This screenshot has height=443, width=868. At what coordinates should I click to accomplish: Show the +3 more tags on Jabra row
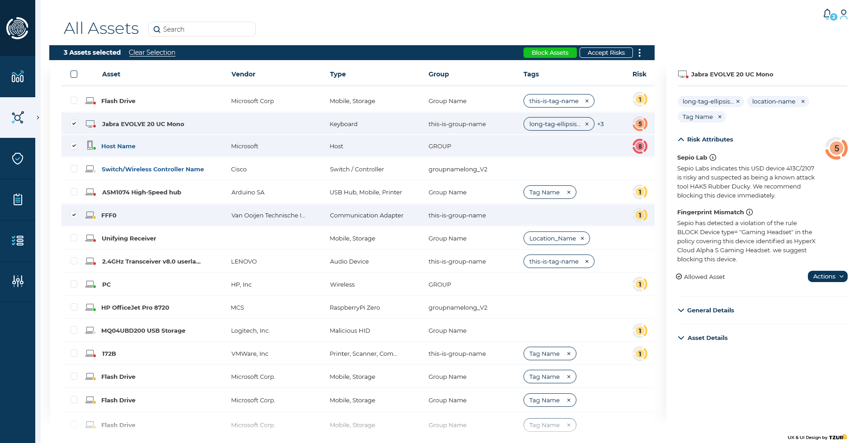[600, 124]
